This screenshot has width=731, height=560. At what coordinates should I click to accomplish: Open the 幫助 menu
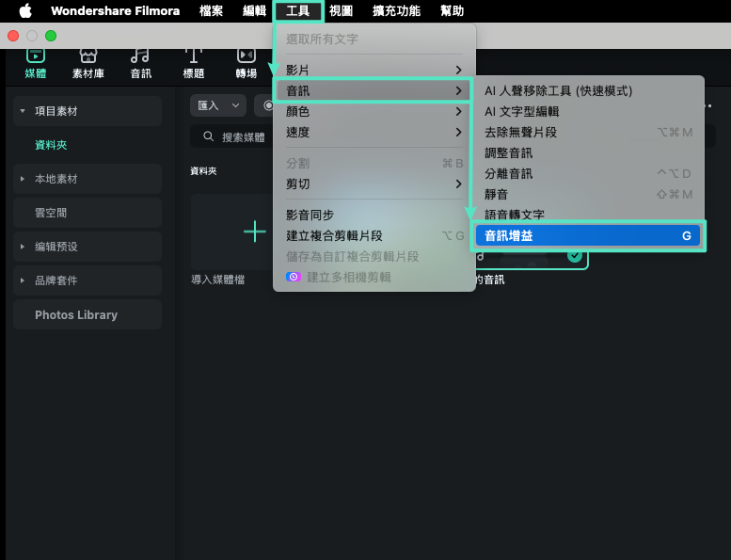(x=452, y=10)
